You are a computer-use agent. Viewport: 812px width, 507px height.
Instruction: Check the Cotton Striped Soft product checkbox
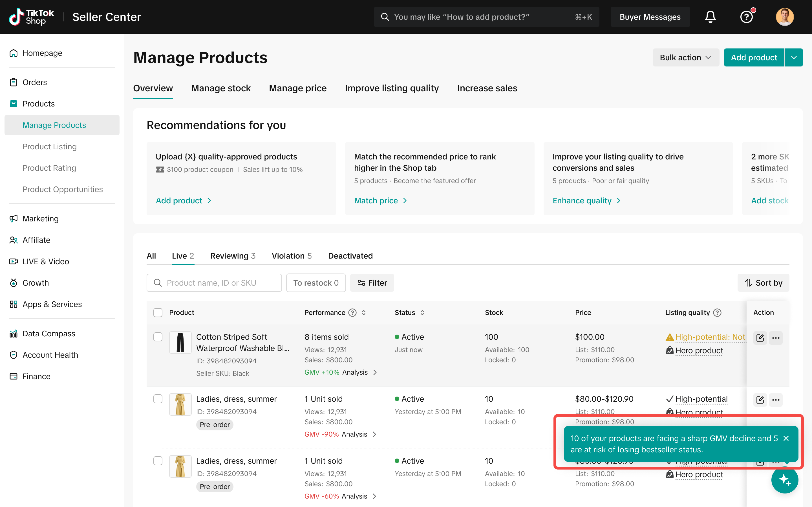pyautogui.click(x=158, y=337)
